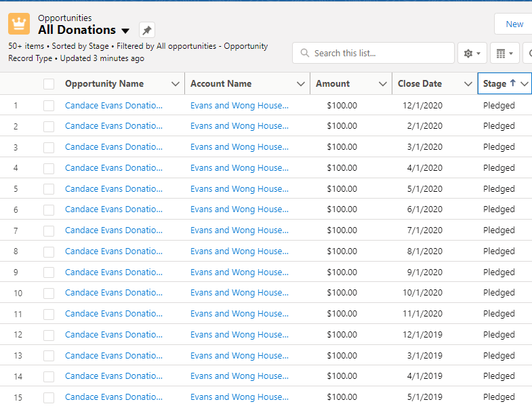Select the checkbox for row 3

click(x=49, y=147)
